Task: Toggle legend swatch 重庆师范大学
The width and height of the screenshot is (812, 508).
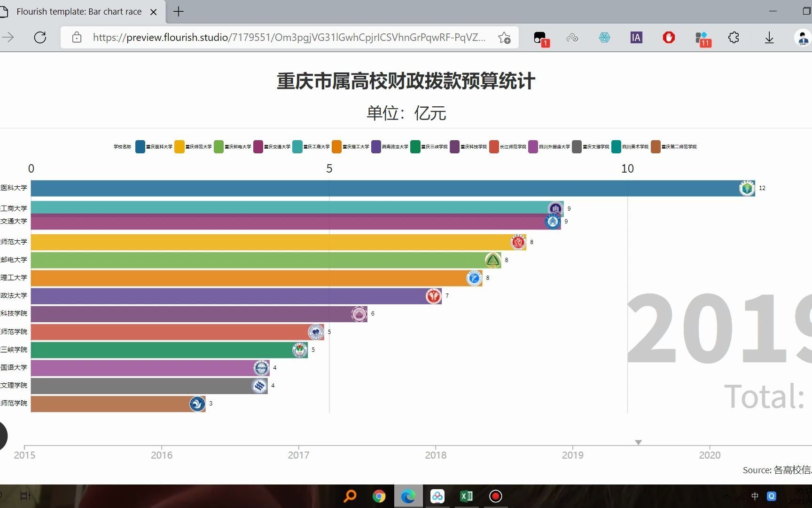Action: [x=180, y=147]
